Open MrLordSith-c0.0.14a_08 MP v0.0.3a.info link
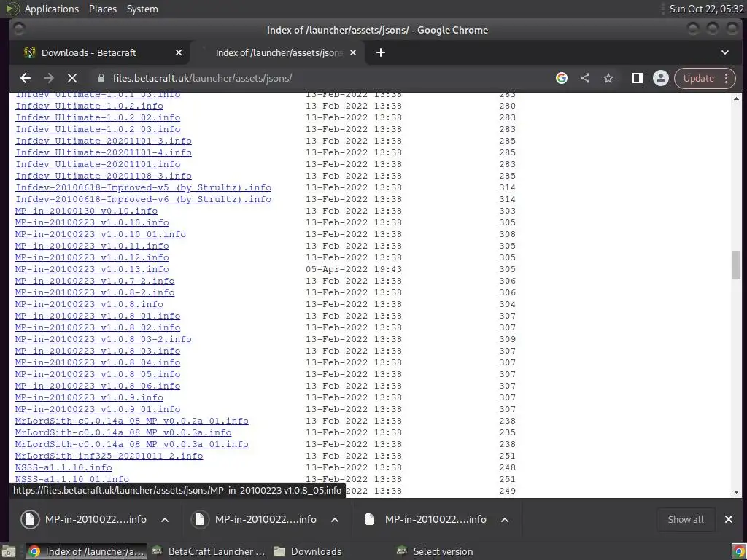Image resolution: width=747 pixels, height=560 pixels. (x=123, y=432)
